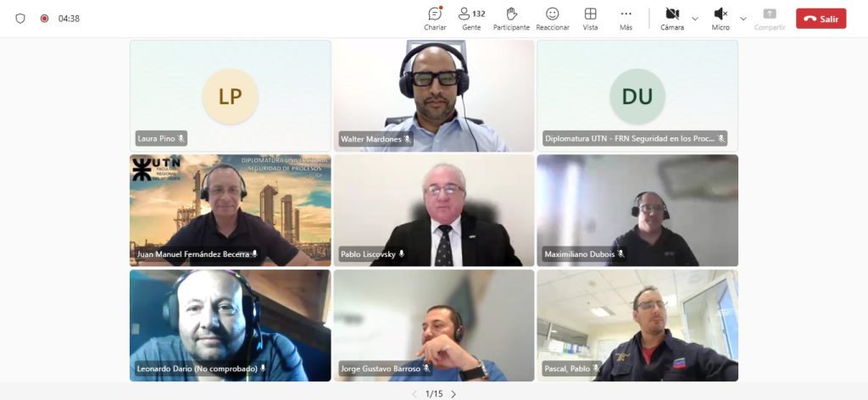868x400 pixels.
Task: Expand the Micro options arrow
Action: [x=743, y=19]
